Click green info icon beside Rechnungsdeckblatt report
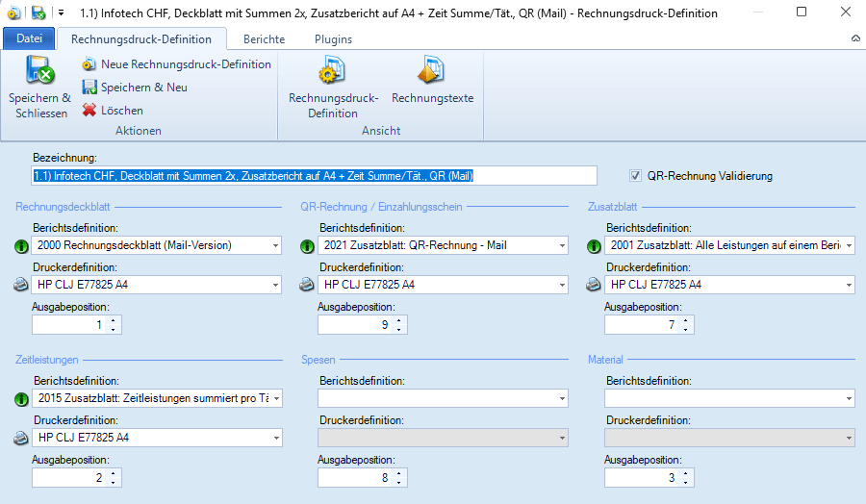866x504 pixels. [21, 246]
